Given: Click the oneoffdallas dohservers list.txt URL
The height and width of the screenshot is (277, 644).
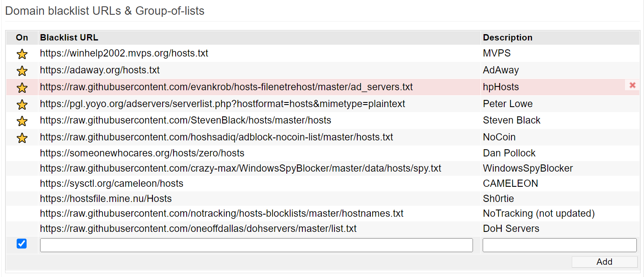Looking at the screenshot, I should pos(198,229).
